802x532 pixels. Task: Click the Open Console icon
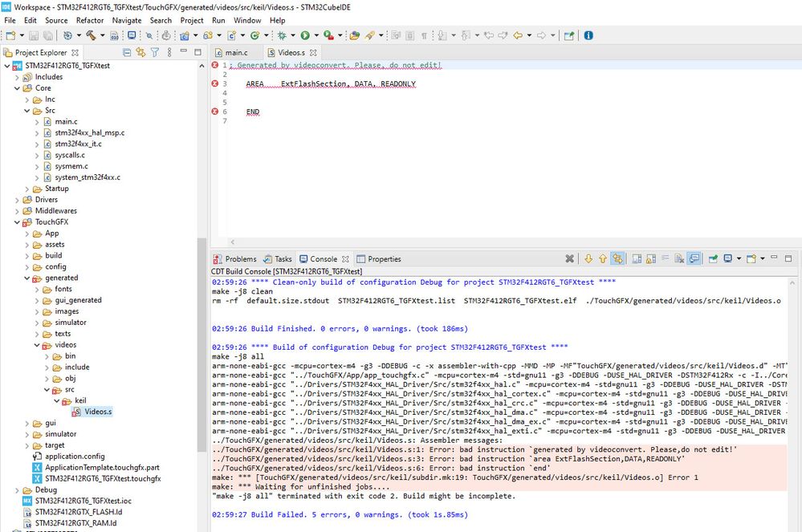(751, 259)
